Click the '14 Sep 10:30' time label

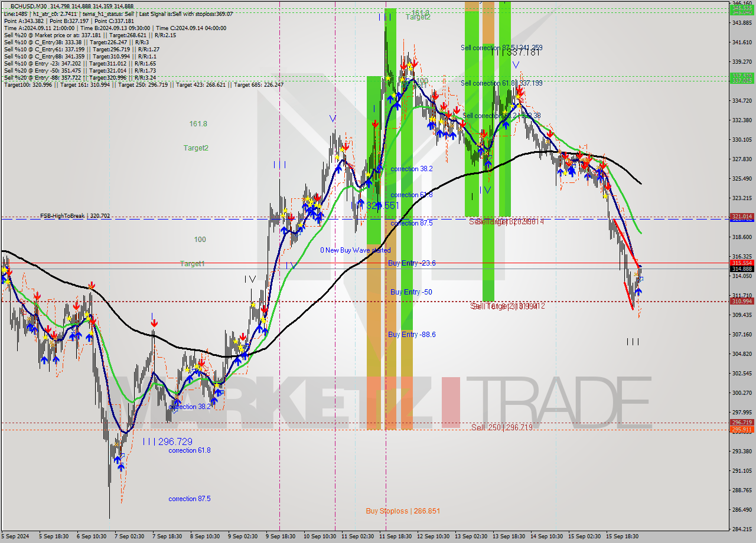tap(546, 537)
